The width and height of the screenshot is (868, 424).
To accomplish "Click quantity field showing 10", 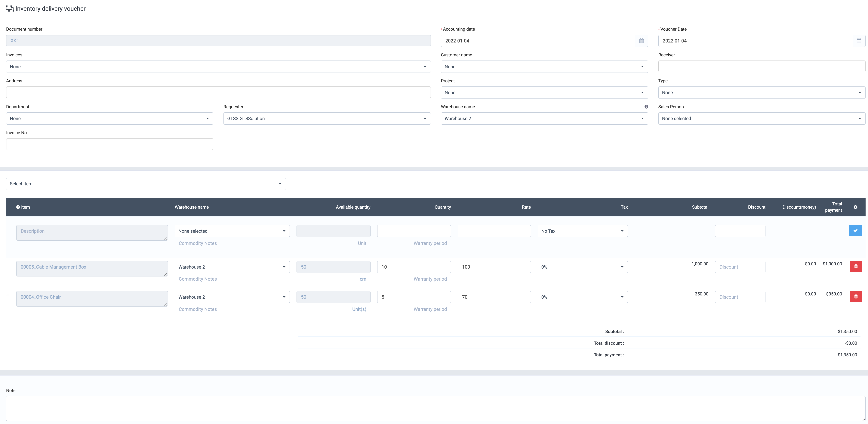I will [414, 267].
